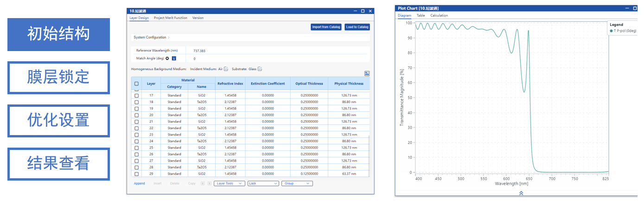644x201 pixels.
Task: Click the Import from Catalog button
Action: (326, 27)
